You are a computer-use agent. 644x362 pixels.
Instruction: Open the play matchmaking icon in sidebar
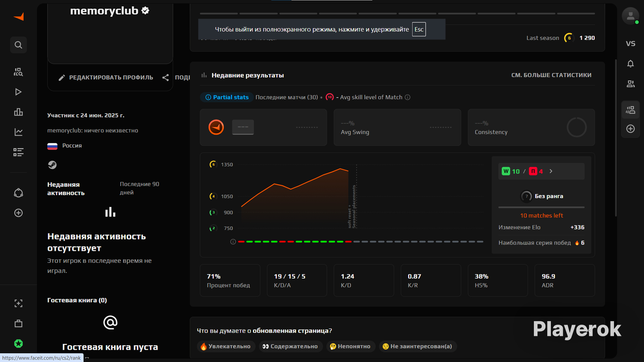18,92
